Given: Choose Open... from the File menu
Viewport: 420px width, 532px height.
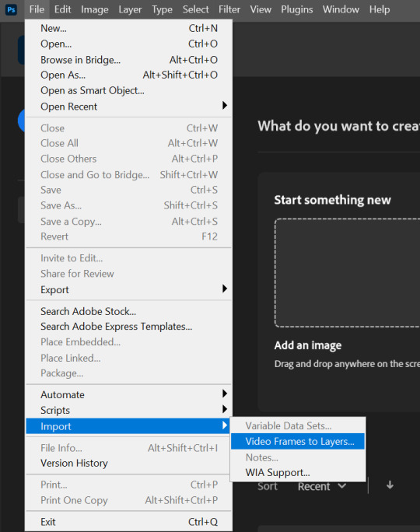Looking at the screenshot, I should click(128, 44).
